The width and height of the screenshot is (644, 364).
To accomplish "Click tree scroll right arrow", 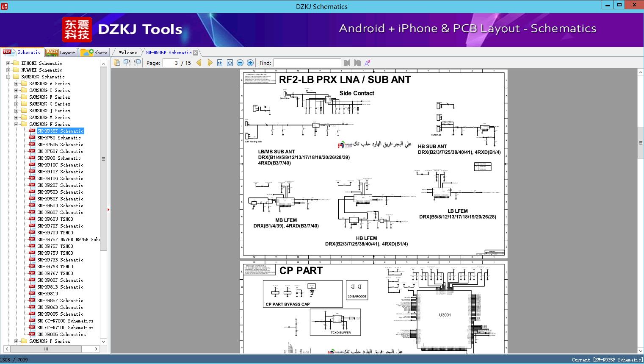I will [x=96, y=349].
